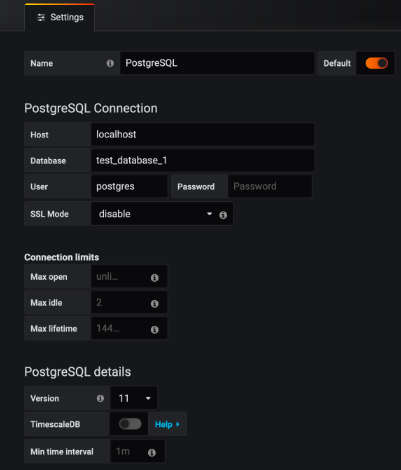The image size is (401, 470).
Task: Click the PostgreSQL details heading
Action: tap(77, 372)
